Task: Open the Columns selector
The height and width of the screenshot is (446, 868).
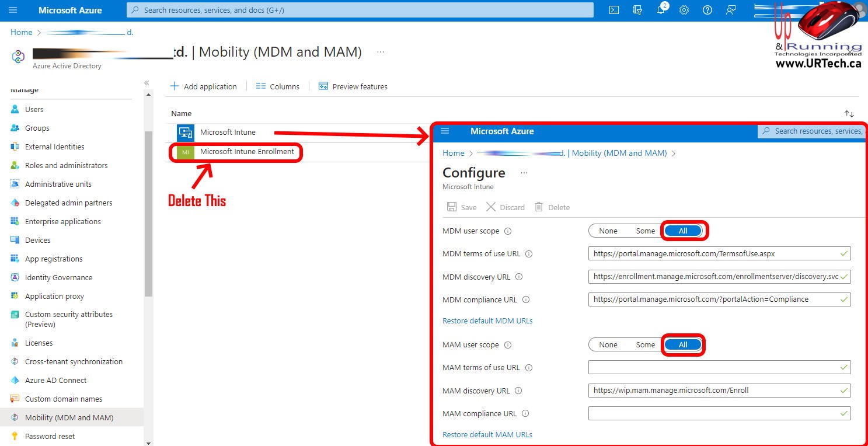Action: [x=278, y=86]
